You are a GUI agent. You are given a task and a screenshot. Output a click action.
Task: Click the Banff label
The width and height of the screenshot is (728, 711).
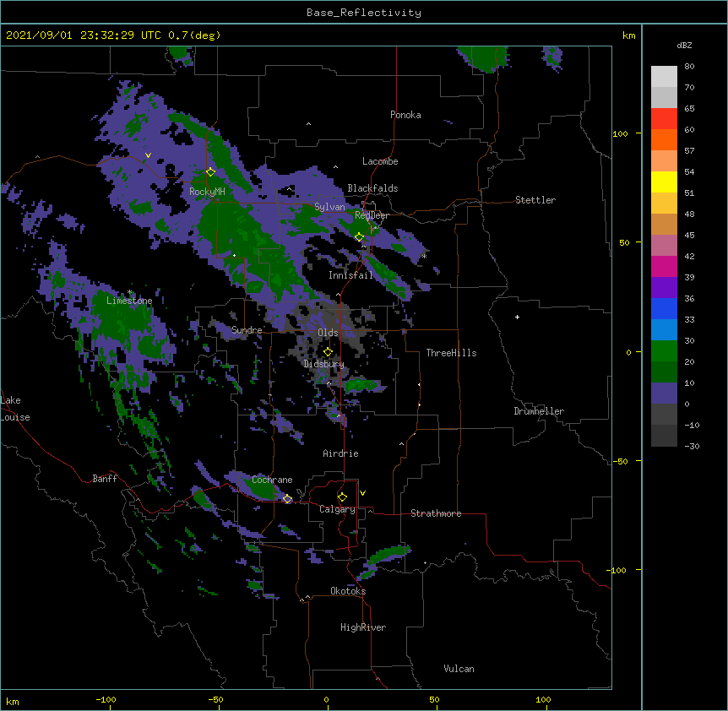(x=105, y=479)
